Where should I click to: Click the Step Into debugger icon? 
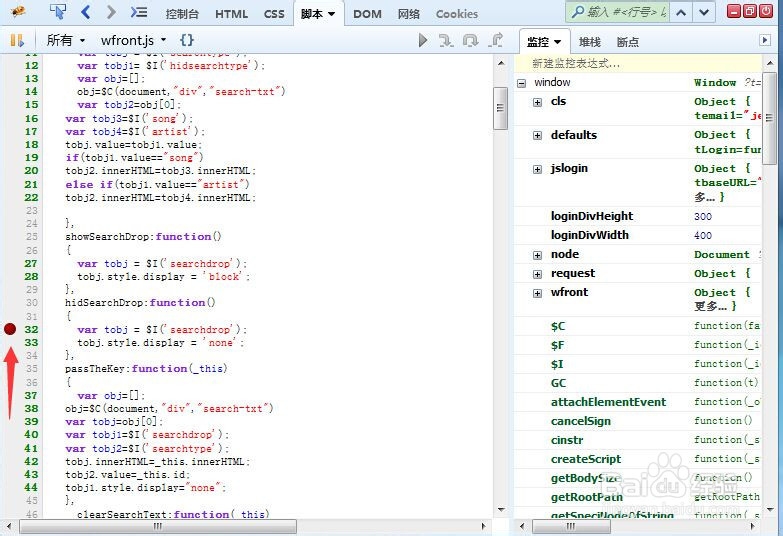click(446, 40)
